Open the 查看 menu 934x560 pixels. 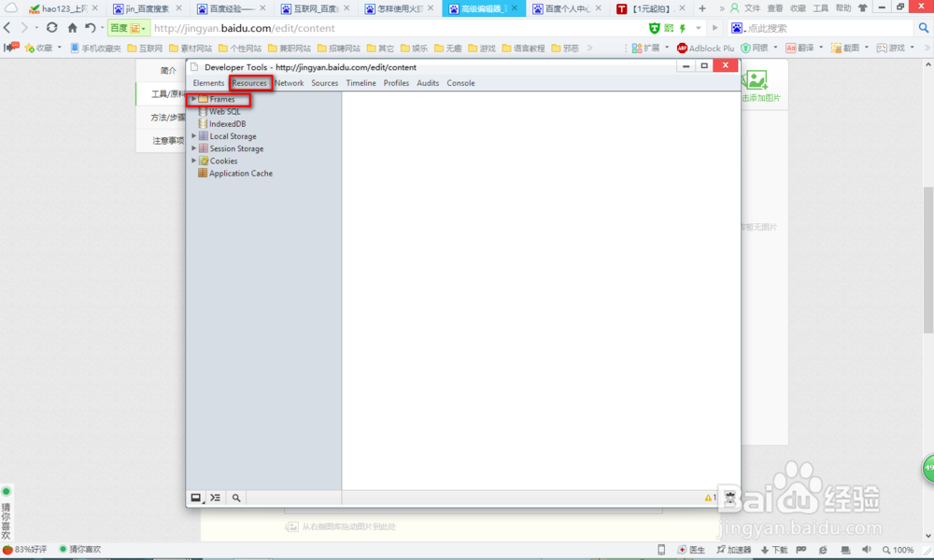coord(775,8)
